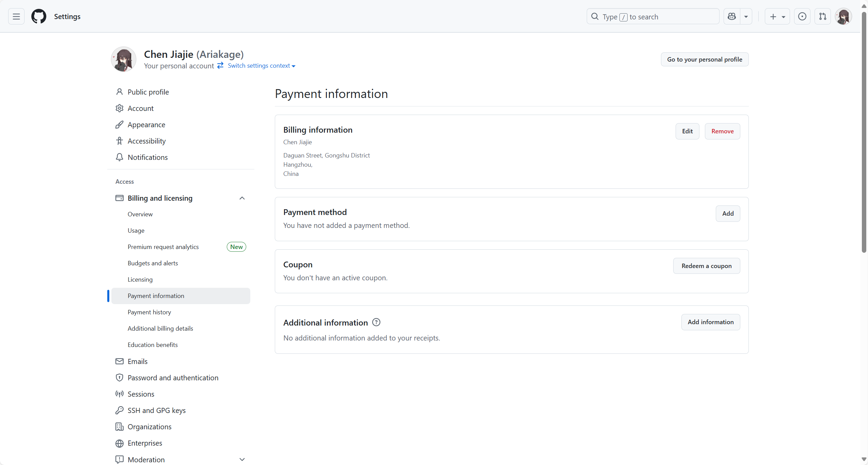Select Premium request analytics menu item
This screenshot has height=465, width=868.
163,247
